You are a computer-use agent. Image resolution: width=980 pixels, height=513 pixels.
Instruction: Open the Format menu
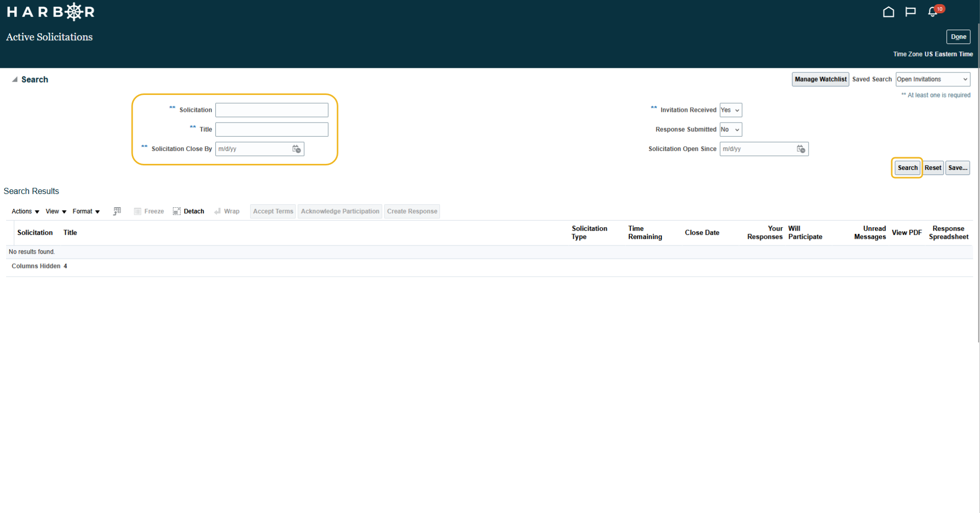pos(86,211)
